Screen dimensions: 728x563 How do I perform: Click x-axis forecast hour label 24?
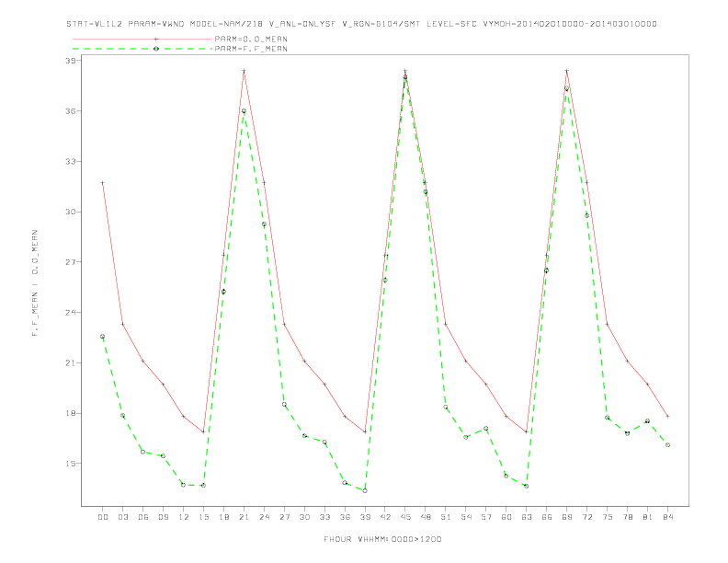[x=264, y=517]
